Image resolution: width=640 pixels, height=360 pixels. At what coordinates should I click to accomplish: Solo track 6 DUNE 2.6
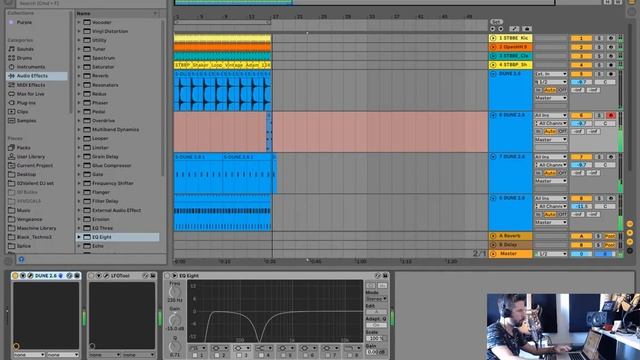coord(599,116)
